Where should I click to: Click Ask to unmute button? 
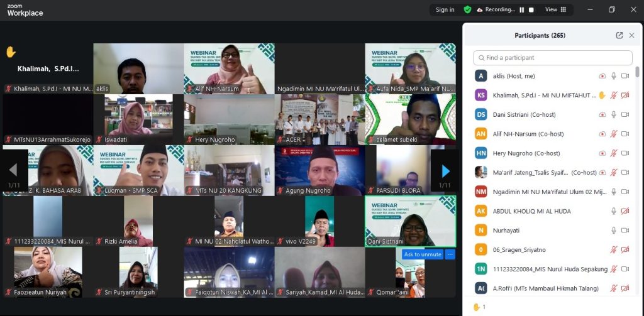pyautogui.click(x=423, y=254)
